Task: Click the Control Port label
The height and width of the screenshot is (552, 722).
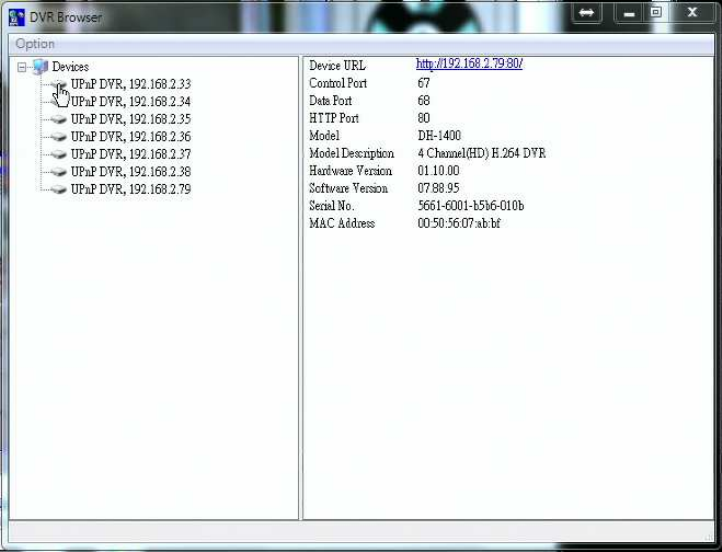Action: tap(338, 83)
